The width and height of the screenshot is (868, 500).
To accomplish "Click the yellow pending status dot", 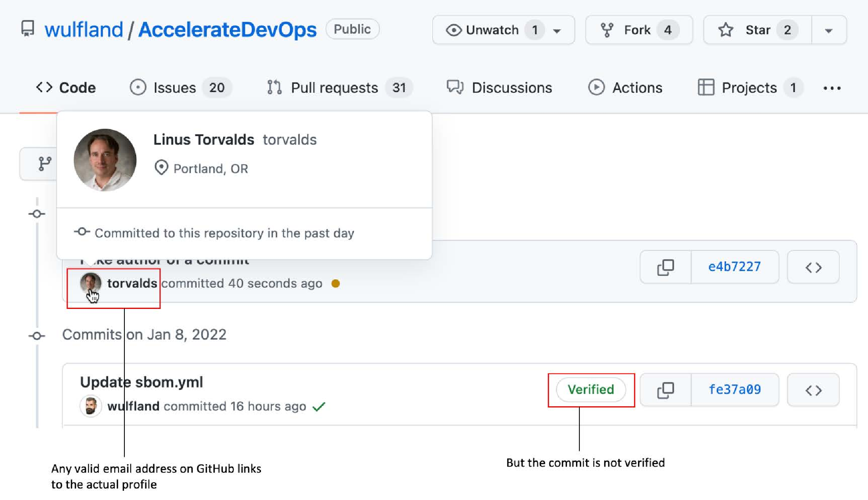I will 335,284.
